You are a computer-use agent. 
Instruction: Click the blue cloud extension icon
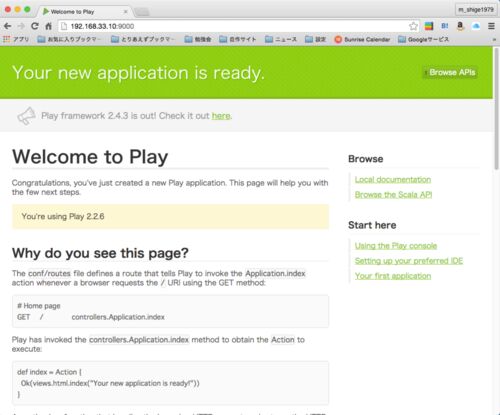point(476,26)
